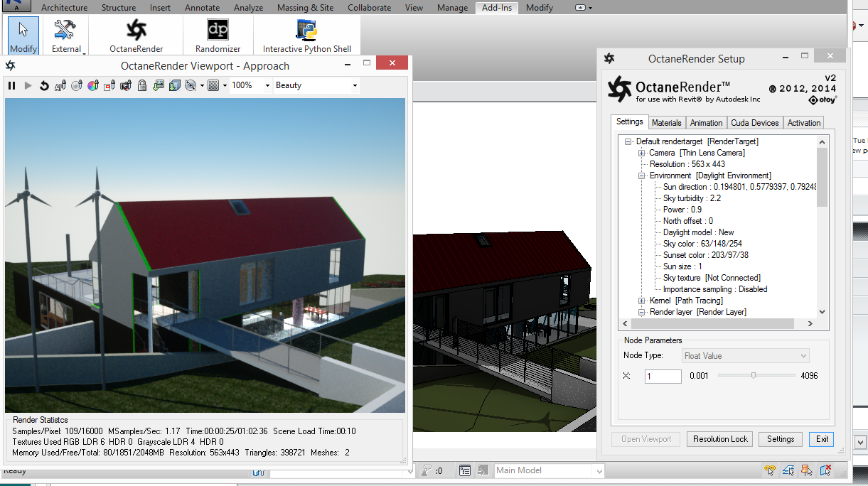Image resolution: width=868 pixels, height=486 pixels.
Task: Collapse the Render layer node
Action: pyautogui.click(x=642, y=312)
